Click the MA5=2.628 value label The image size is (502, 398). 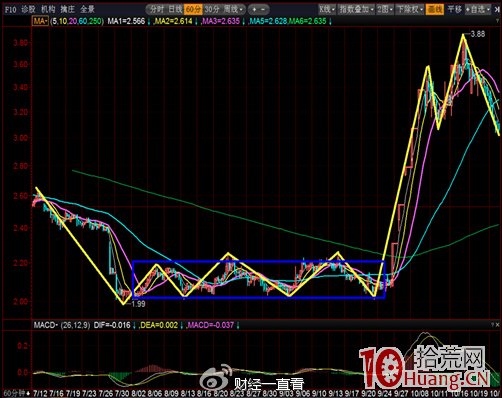pyautogui.click(x=268, y=21)
